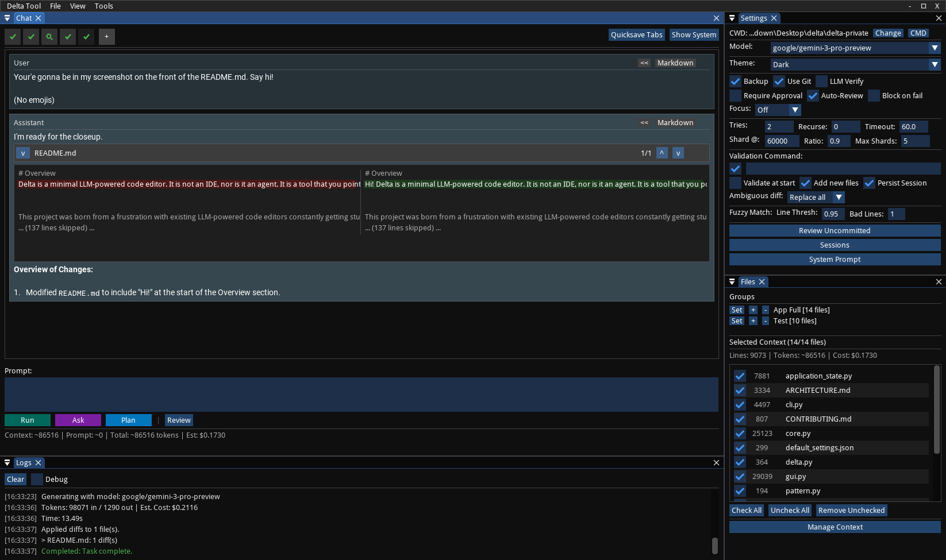Quicksave using the first green checkmark tab icon
The width and height of the screenshot is (946, 560).
pyautogui.click(x=13, y=37)
